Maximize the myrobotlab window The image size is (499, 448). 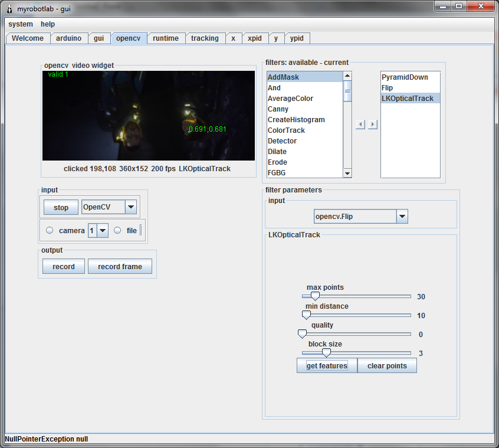coord(458,6)
